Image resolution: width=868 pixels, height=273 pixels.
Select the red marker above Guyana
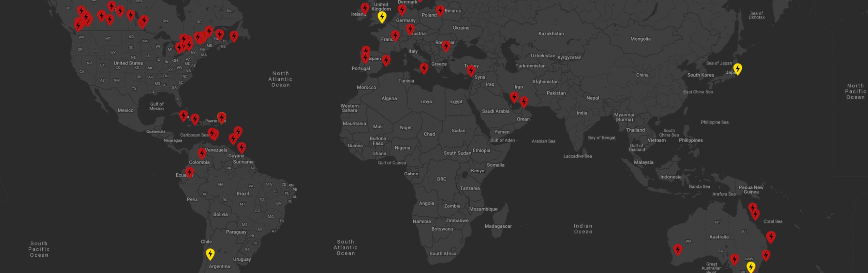pyautogui.click(x=241, y=147)
